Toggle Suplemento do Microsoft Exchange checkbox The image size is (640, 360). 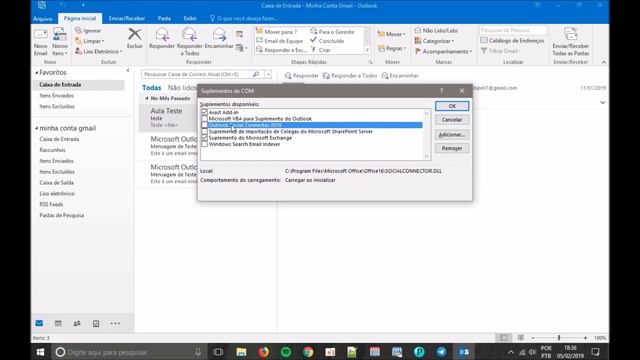tap(204, 138)
